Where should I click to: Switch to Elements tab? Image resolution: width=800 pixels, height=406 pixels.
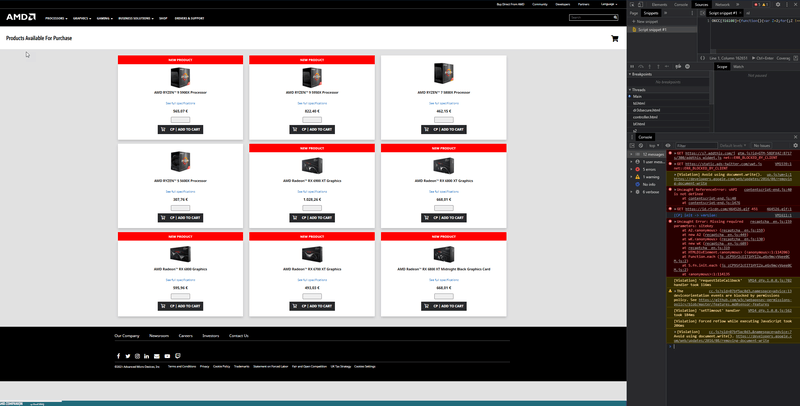pos(659,5)
